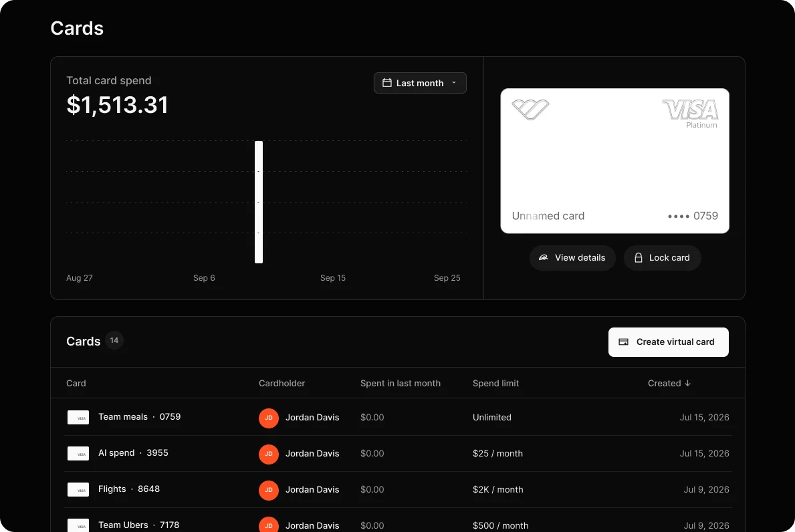795x532 pixels.
Task: Click Jordan Davis in Team meals row
Action: click(x=312, y=418)
